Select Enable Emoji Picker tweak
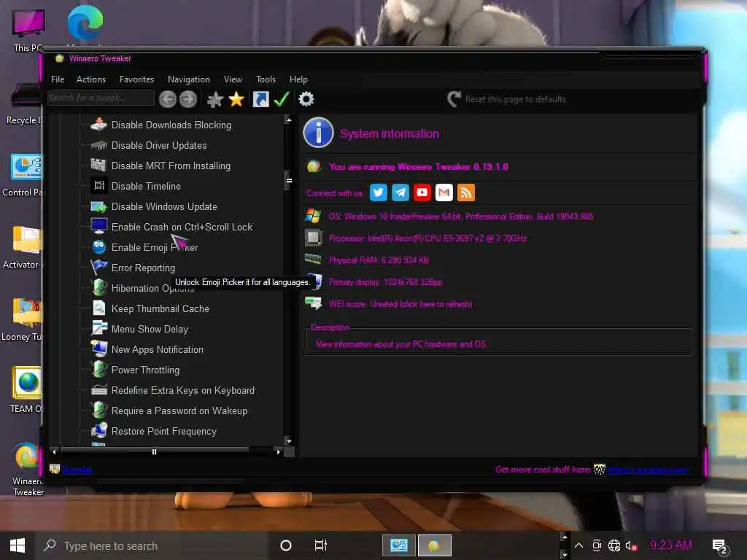The image size is (747, 560). click(x=155, y=248)
